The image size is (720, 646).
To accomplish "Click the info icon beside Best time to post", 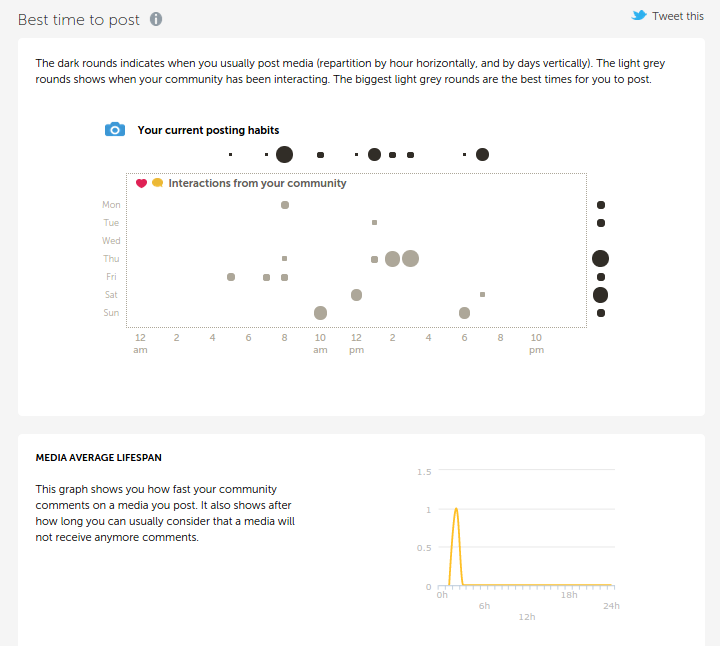I will click(x=156, y=19).
